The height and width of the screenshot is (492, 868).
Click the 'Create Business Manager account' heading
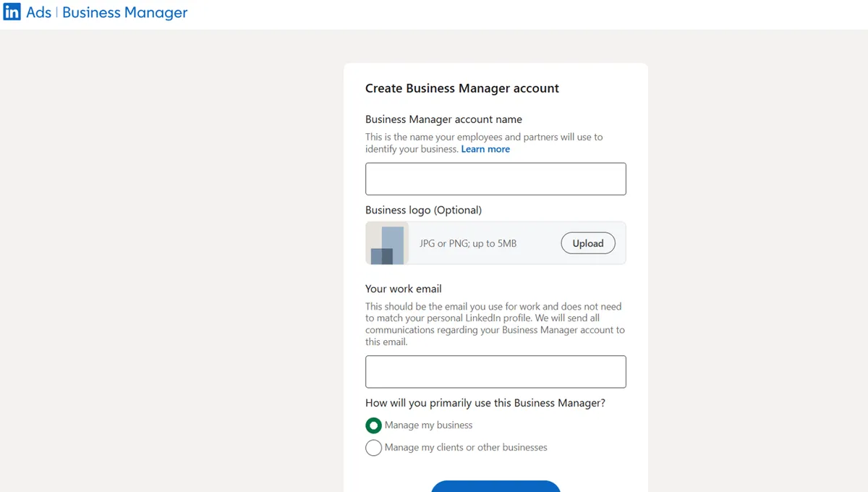(x=461, y=88)
